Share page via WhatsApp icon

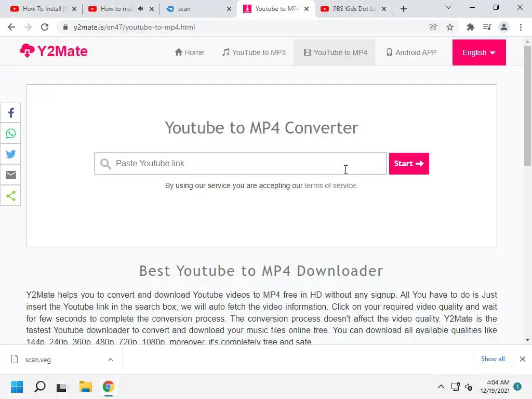[x=11, y=134]
